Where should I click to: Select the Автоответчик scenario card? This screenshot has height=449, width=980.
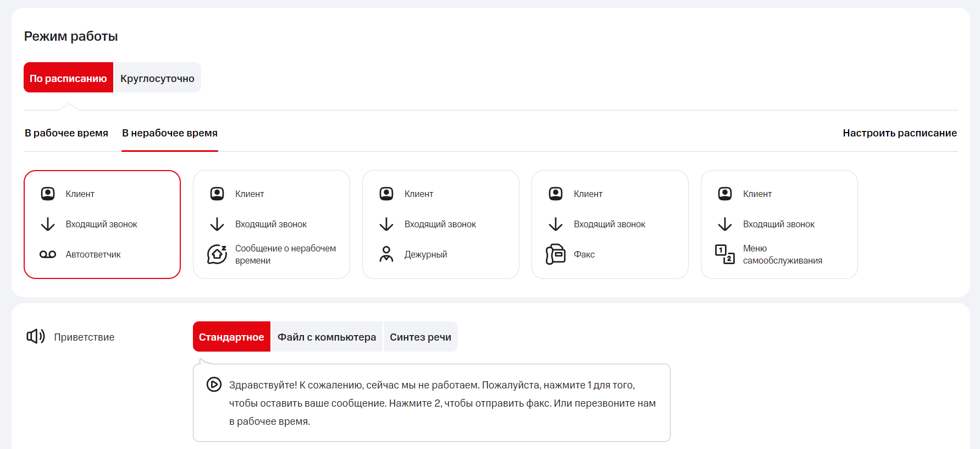pyautogui.click(x=102, y=225)
